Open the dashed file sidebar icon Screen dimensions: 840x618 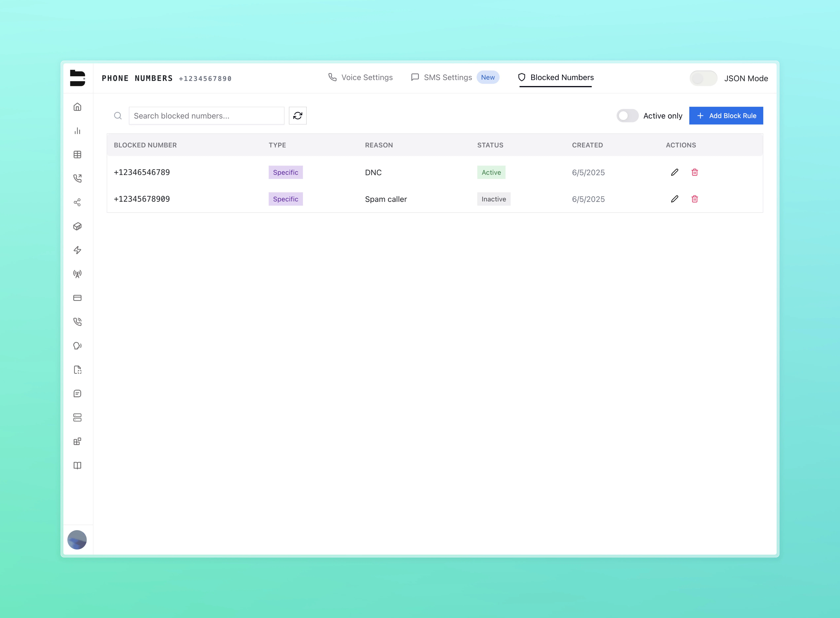click(x=77, y=370)
